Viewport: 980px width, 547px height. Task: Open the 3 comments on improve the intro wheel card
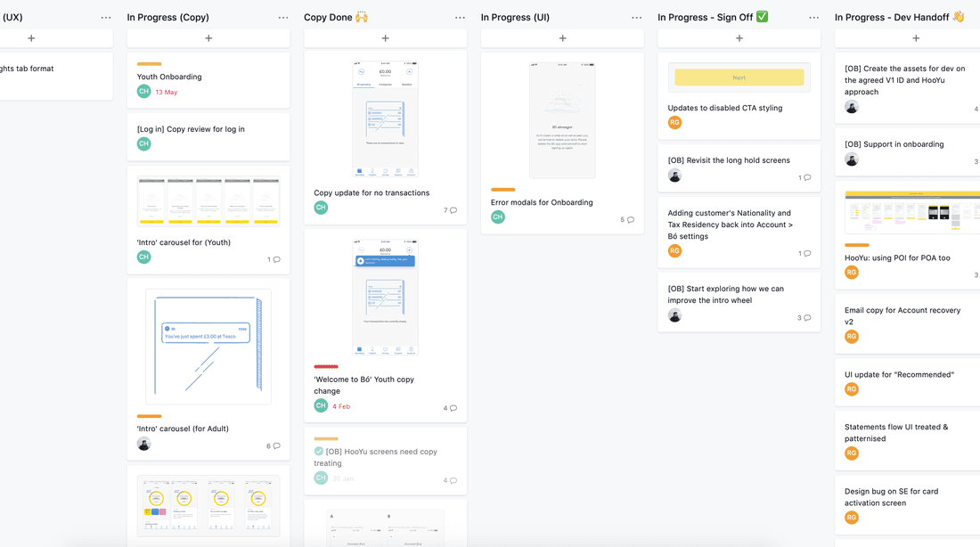click(804, 317)
